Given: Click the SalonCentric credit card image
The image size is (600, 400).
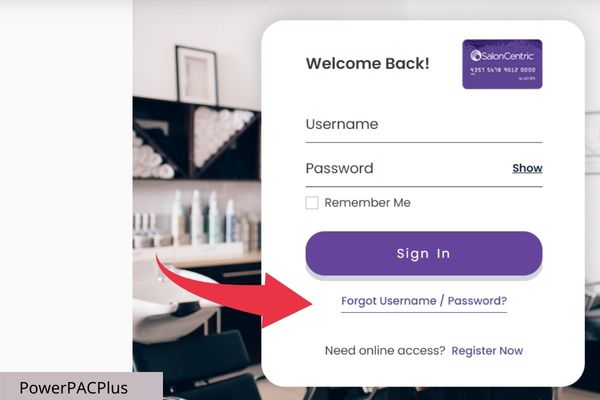Looking at the screenshot, I should pyautogui.click(x=502, y=64).
